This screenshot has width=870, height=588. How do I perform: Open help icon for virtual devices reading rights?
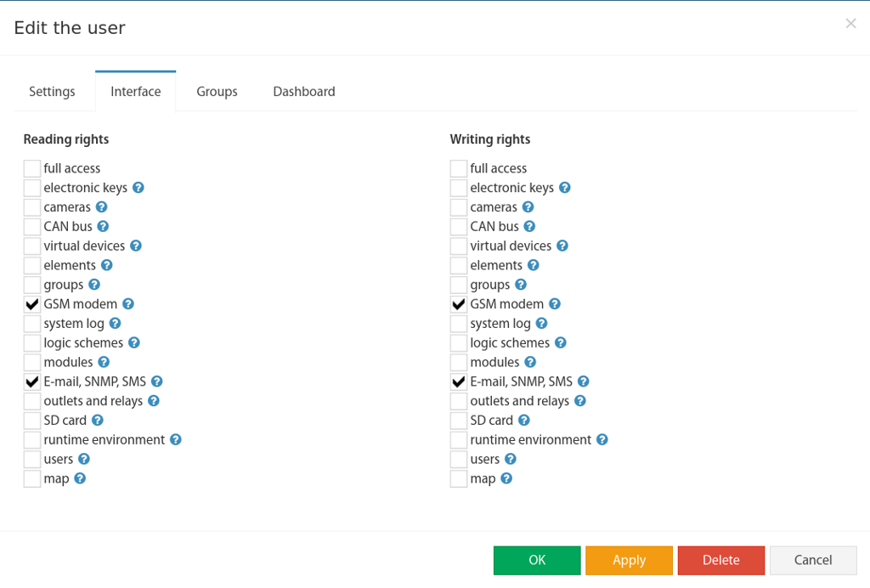click(x=135, y=246)
